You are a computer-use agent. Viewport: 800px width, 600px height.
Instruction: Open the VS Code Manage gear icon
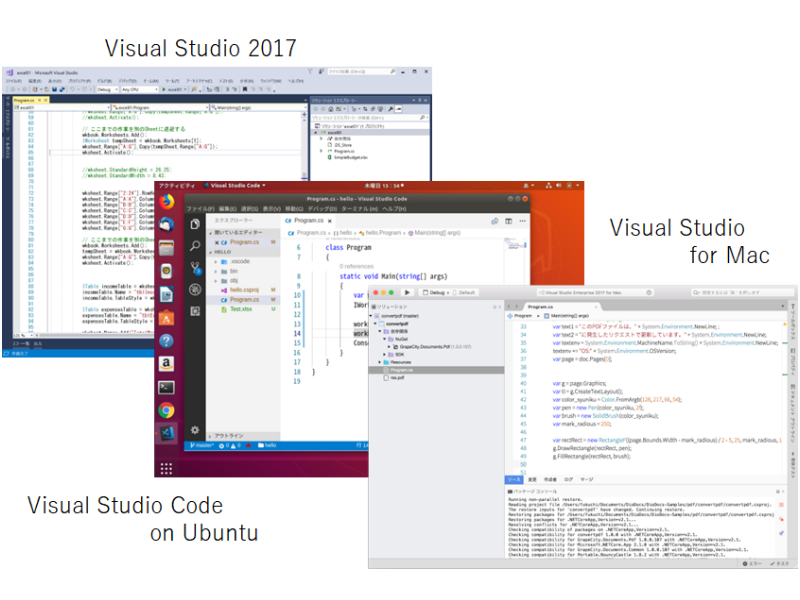pyautogui.click(x=195, y=430)
